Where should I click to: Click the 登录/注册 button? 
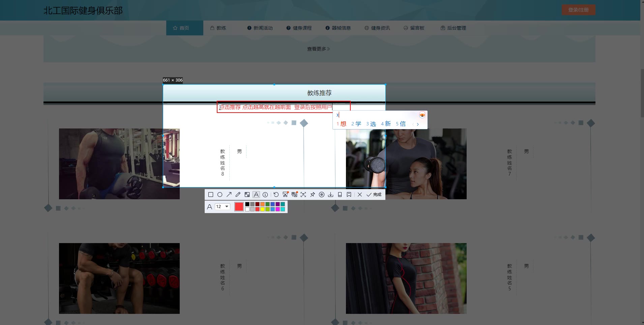pyautogui.click(x=579, y=10)
